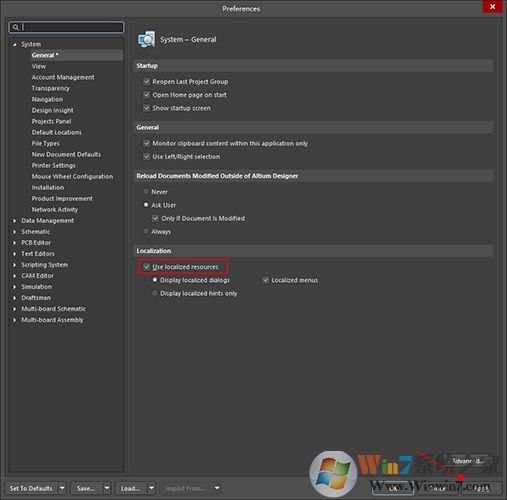Select the Never reload radio option

tap(146, 192)
